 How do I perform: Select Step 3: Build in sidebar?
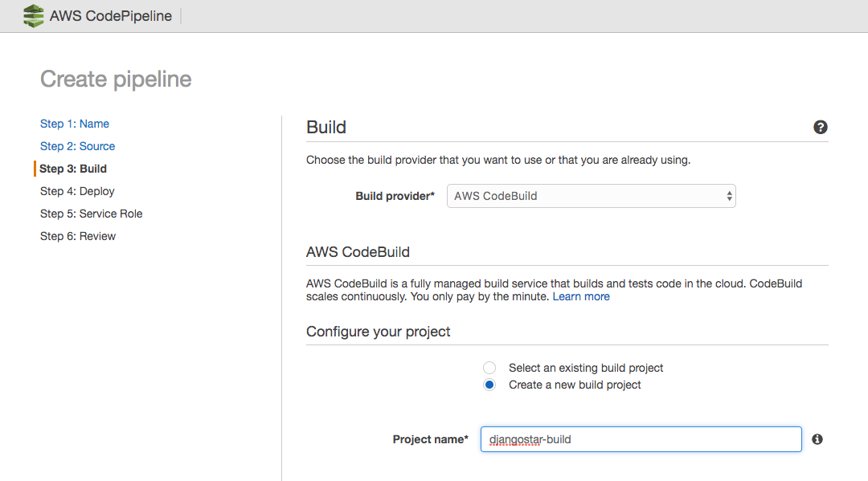pyautogui.click(x=73, y=169)
